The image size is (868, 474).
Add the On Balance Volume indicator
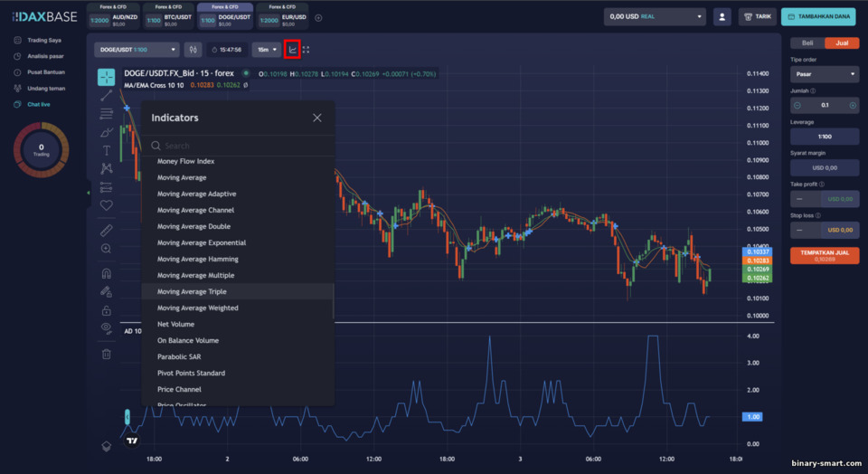coord(238,340)
